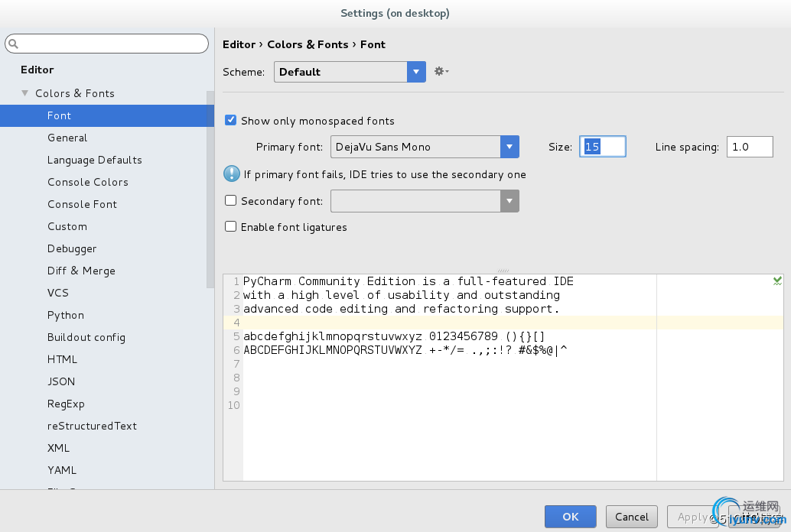The height and width of the screenshot is (532, 791).
Task: Select Console Colors in sidebar
Action: (x=88, y=182)
